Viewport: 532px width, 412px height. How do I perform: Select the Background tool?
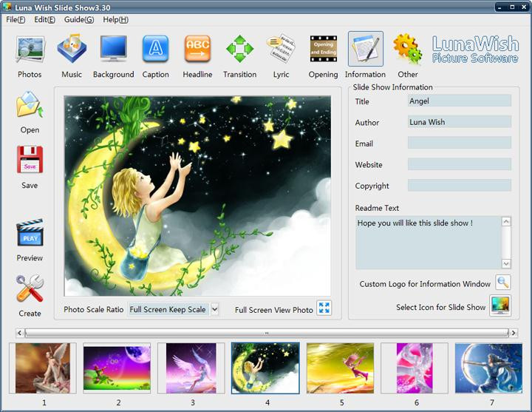coord(114,50)
